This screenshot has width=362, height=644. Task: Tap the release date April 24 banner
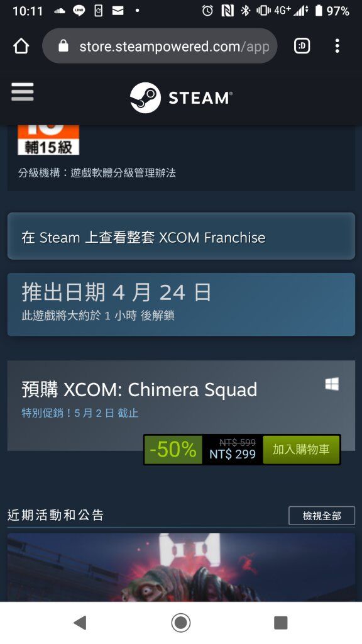(x=181, y=304)
